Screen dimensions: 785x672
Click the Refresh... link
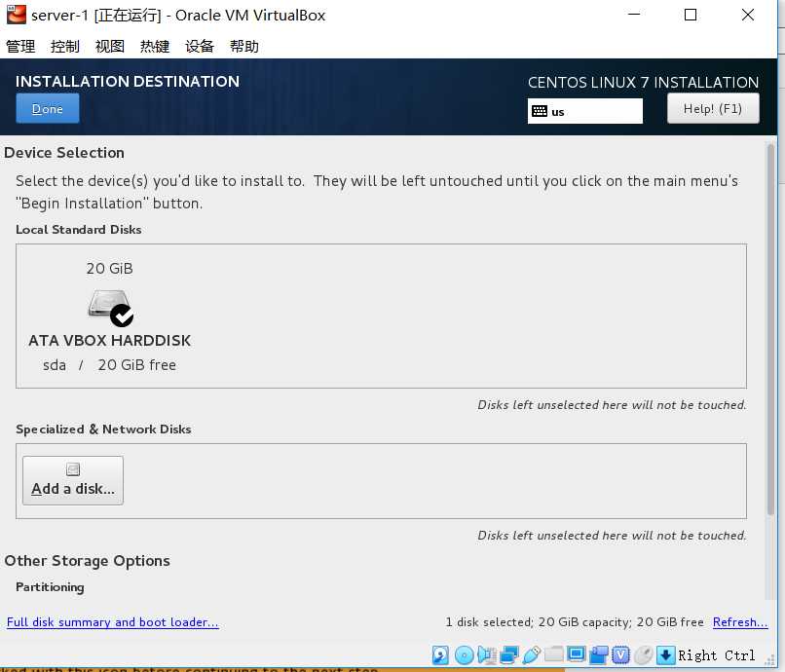740,622
